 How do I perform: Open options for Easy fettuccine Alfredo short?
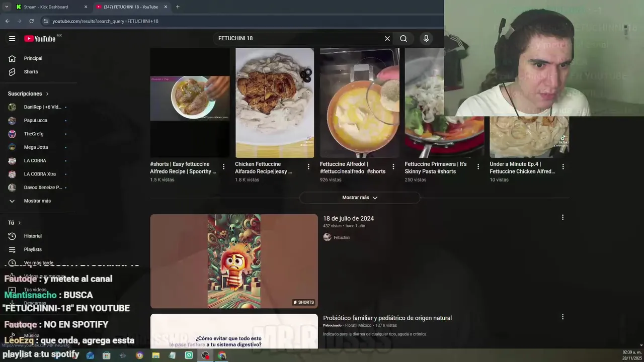tap(223, 166)
